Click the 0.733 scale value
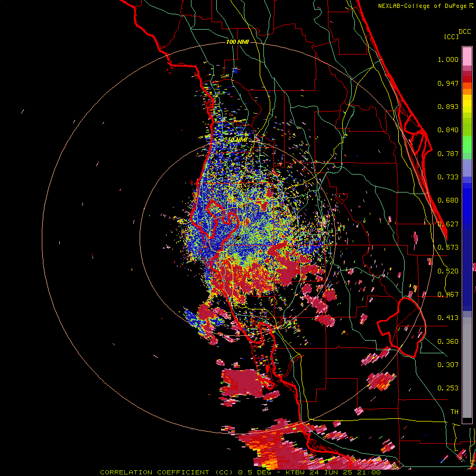This screenshot has width=476, height=476. pos(448,177)
